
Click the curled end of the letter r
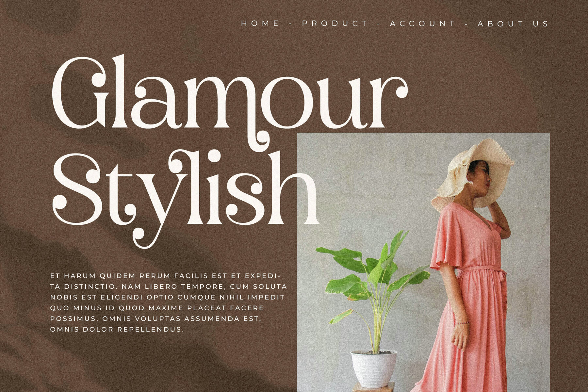(x=400, y=88)
